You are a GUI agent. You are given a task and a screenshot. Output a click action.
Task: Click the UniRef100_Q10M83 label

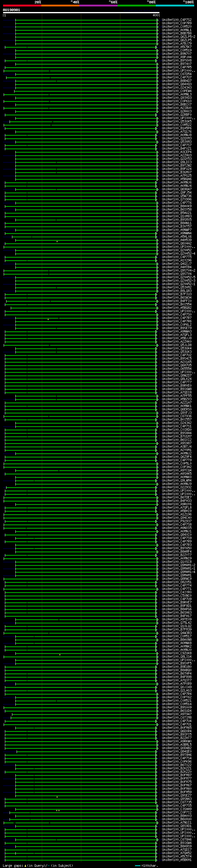[x=177, y=216]
